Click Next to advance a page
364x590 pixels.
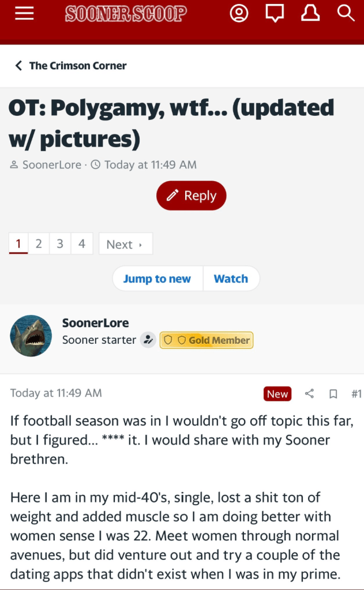point(125,244)
